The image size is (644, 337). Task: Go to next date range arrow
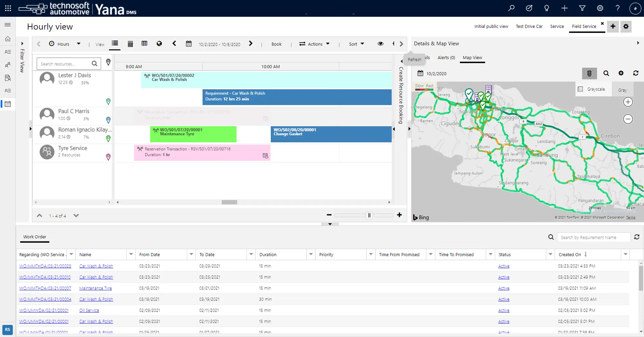(251, 43)
